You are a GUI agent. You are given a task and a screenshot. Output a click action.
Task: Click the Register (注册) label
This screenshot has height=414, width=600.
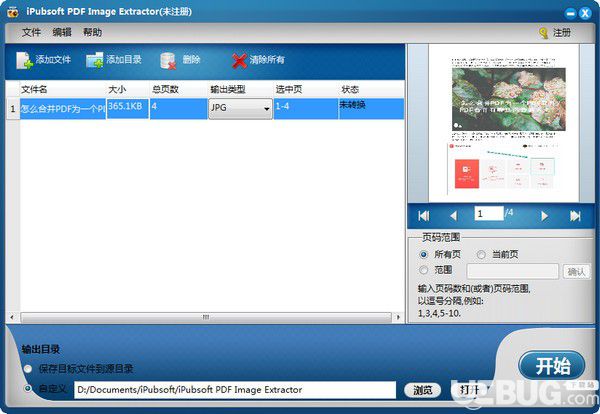click(562, 33)
